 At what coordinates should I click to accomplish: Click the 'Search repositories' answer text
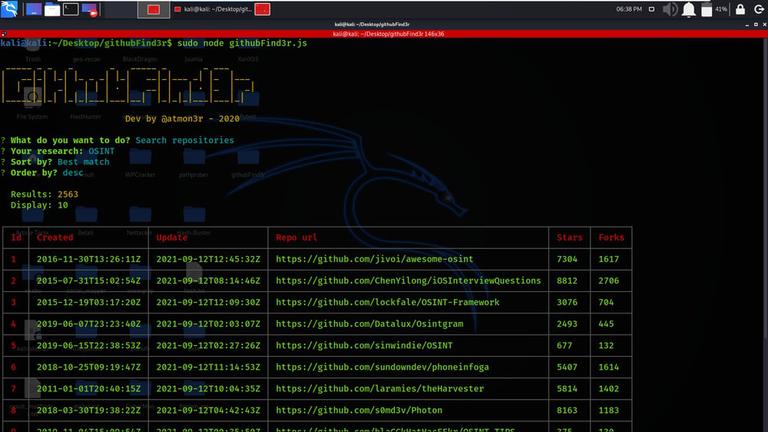(185, 140)
